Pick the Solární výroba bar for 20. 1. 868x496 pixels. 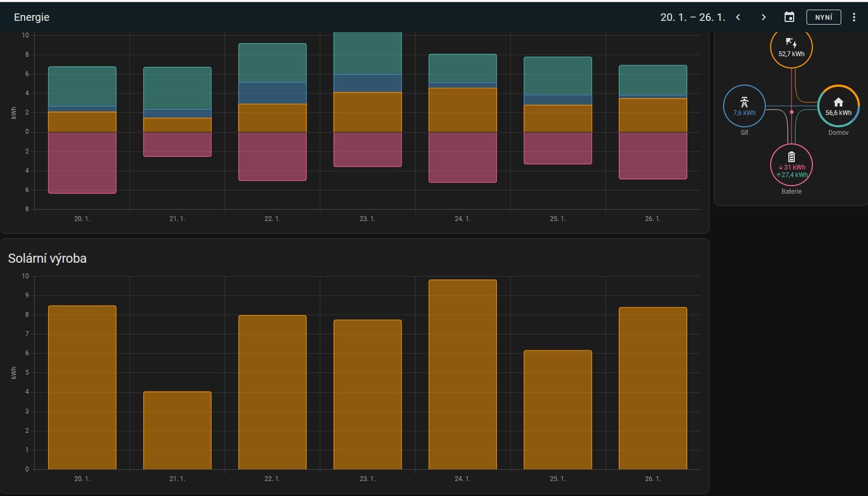pyautogui.click(x=82, y=387)
